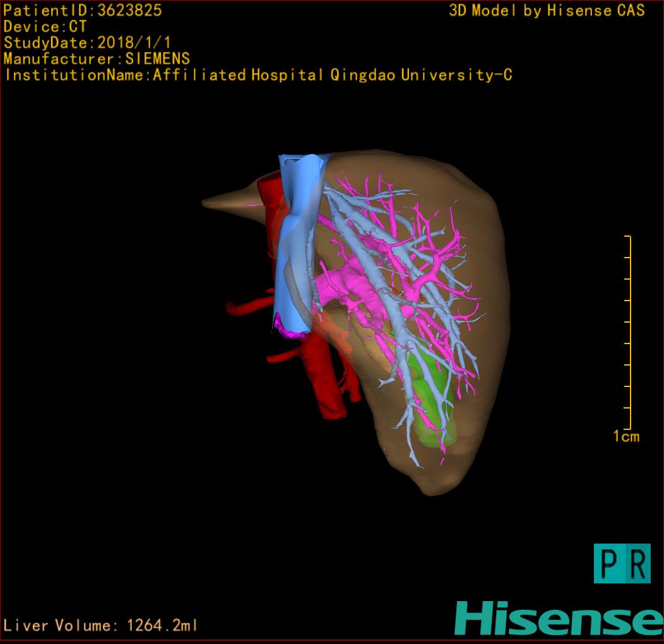Screen dimensions: 664x644
Task: Click the Liver Volume: 1264.2ml readout
Action: (101, 626)
